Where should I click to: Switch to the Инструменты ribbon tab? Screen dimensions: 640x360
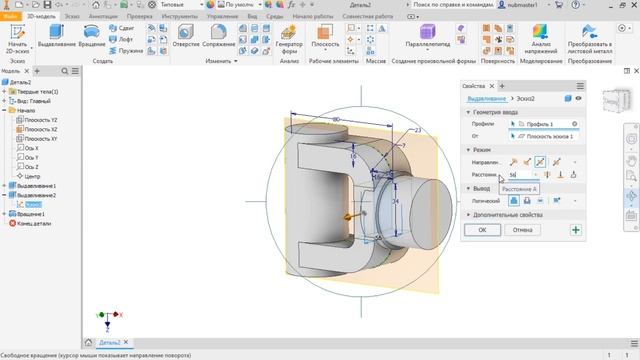point(180,17)
